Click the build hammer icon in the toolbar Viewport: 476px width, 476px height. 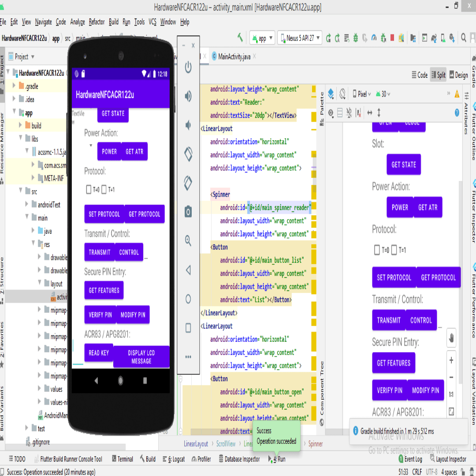tap(240, 38)
